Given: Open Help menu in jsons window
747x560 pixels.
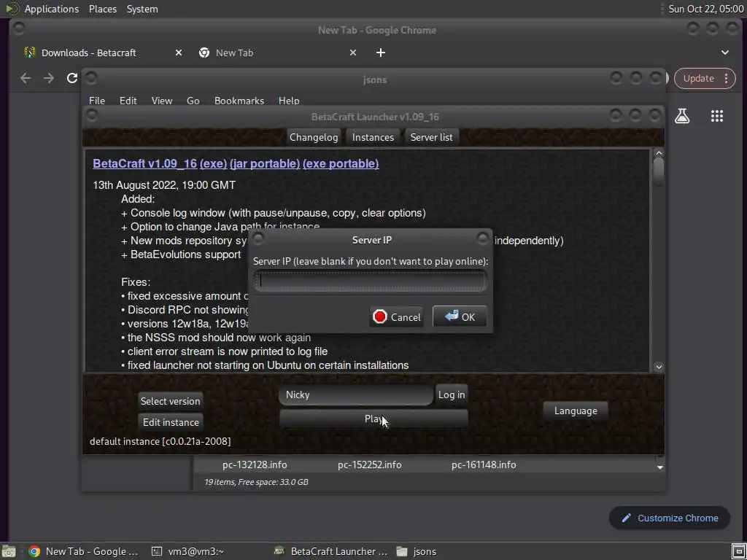Looking at the screenshot, I should (x=289, y=101).
